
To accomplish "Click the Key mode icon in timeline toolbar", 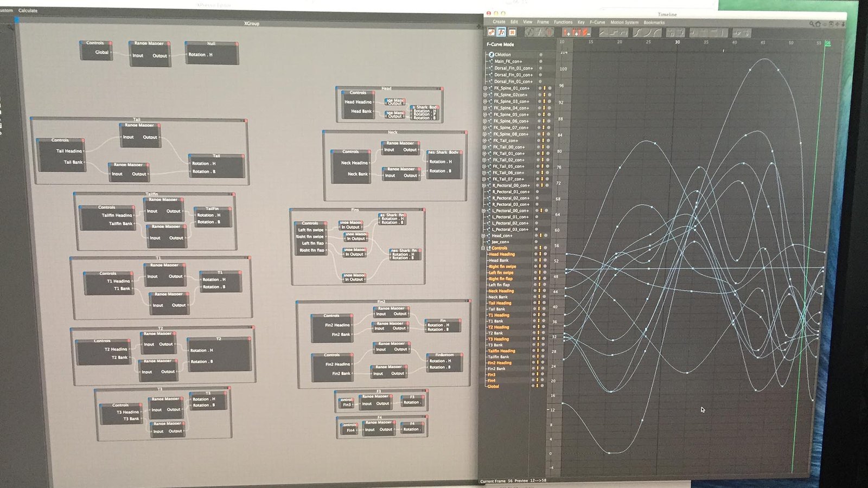I will (491, 33).
